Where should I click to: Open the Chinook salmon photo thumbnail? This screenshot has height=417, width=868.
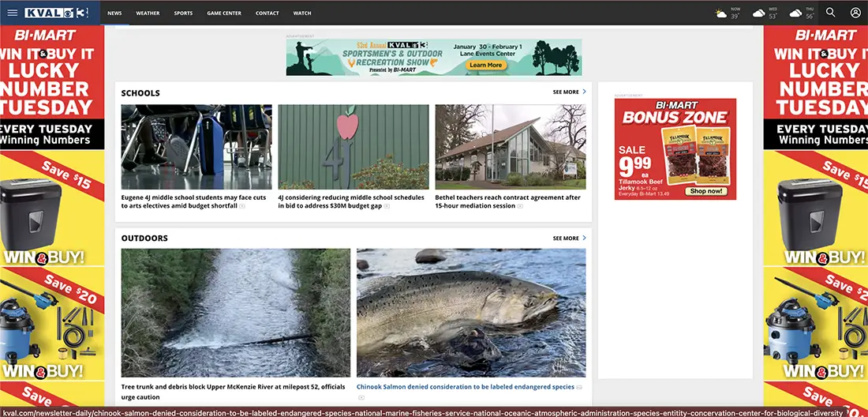pyautogui.click(x=471, y=313)
